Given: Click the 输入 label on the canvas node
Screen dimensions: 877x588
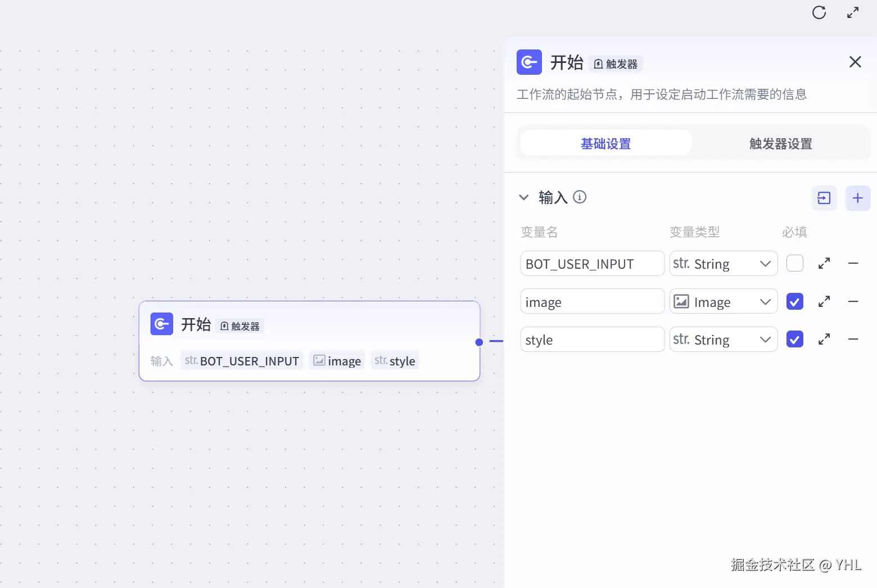Looking at the screenshot, I should coord(161,361).
